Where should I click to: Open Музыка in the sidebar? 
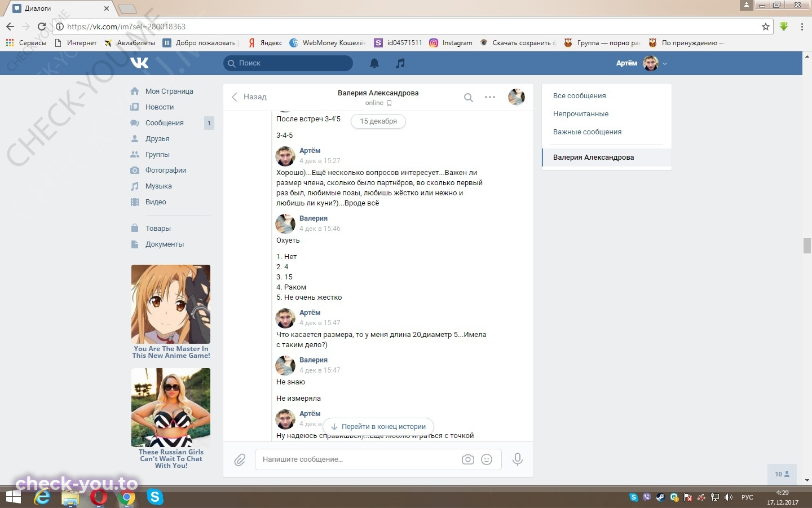click(158, 186)
